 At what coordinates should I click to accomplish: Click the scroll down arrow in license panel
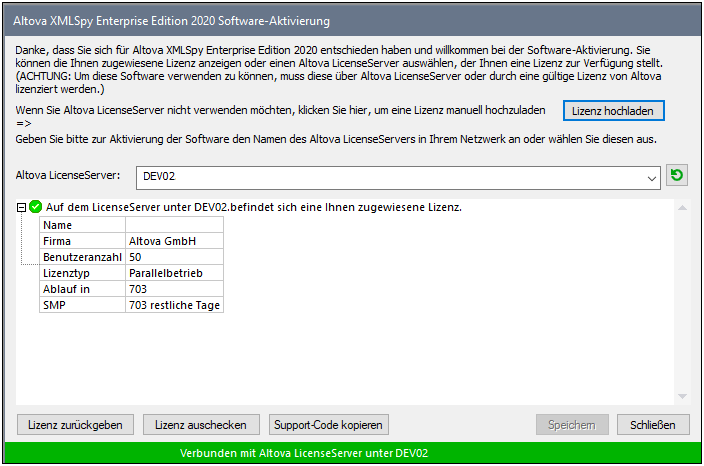(682, 396)
